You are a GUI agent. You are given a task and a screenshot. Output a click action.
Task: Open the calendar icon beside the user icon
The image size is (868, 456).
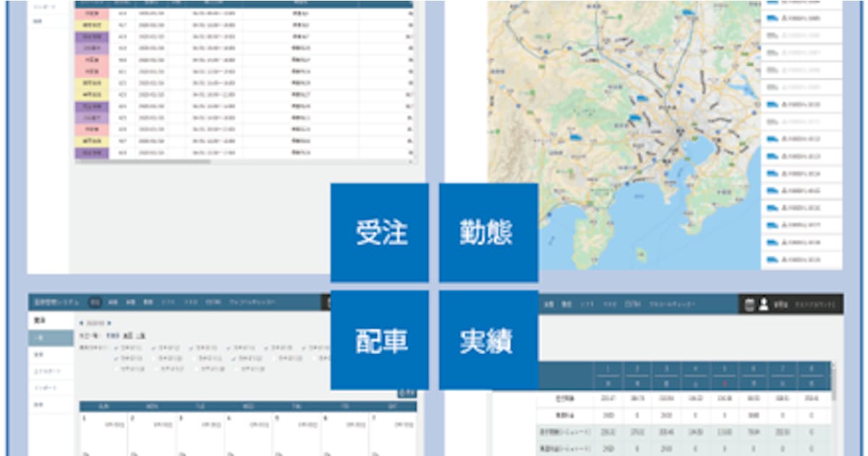(750, 305)
